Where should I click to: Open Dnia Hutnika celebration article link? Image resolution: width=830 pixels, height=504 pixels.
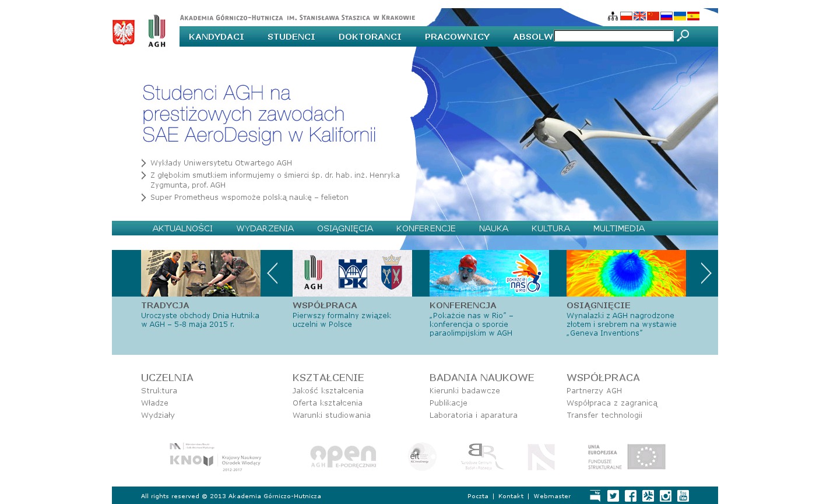(200, 320)
